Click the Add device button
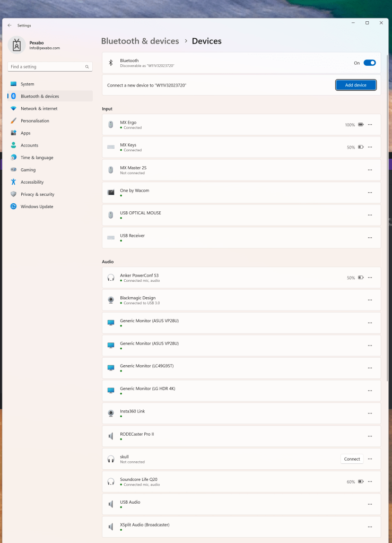Screen dimensions: 392x543 [356, 85]
